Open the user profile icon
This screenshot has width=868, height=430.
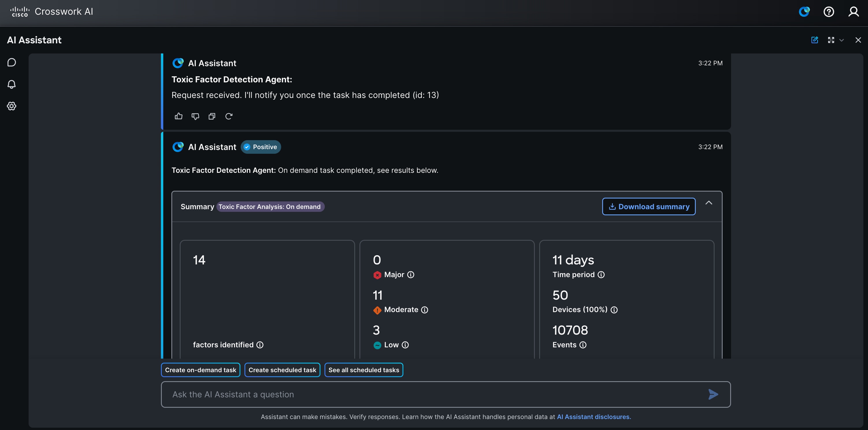tap(854, 12)
